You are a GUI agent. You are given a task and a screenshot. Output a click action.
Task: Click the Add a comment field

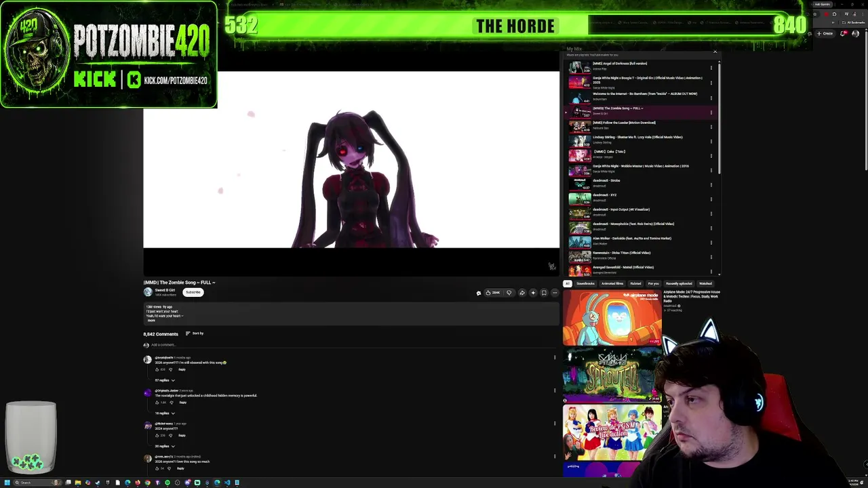(x=353, y=345)
